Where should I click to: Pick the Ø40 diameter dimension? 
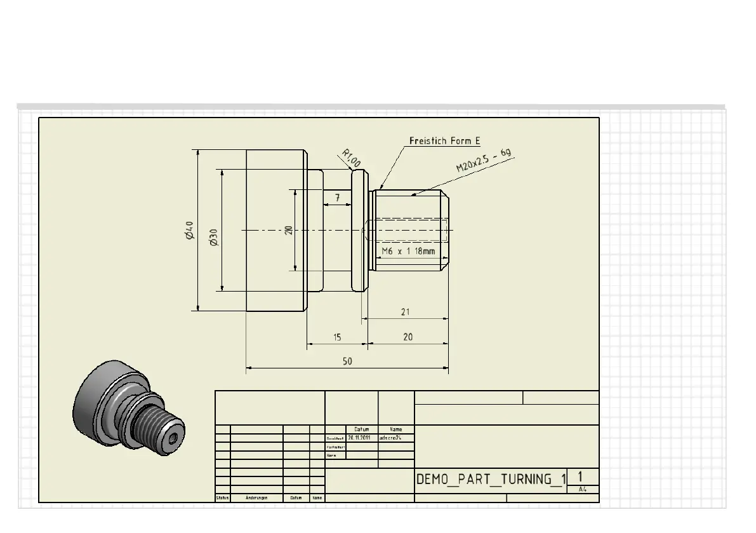(x=189, y=230)
